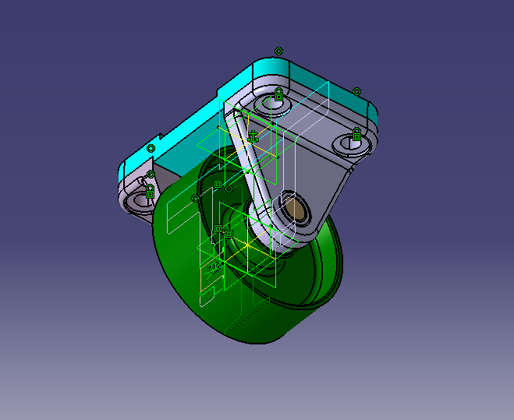The width and height of the screenshot is (514, 420).
Task: Pick the coincidence circle on the cyan plate's left edge
Action: coord(151,149)
